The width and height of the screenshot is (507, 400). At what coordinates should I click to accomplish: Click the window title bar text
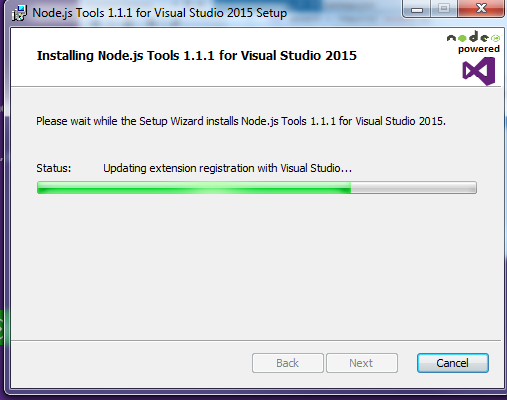click(159, 13)
